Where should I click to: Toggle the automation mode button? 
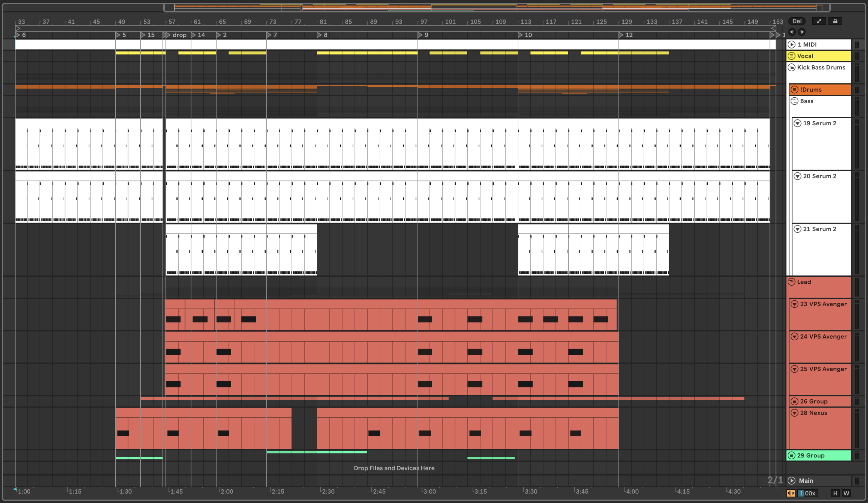click(819, 21)
